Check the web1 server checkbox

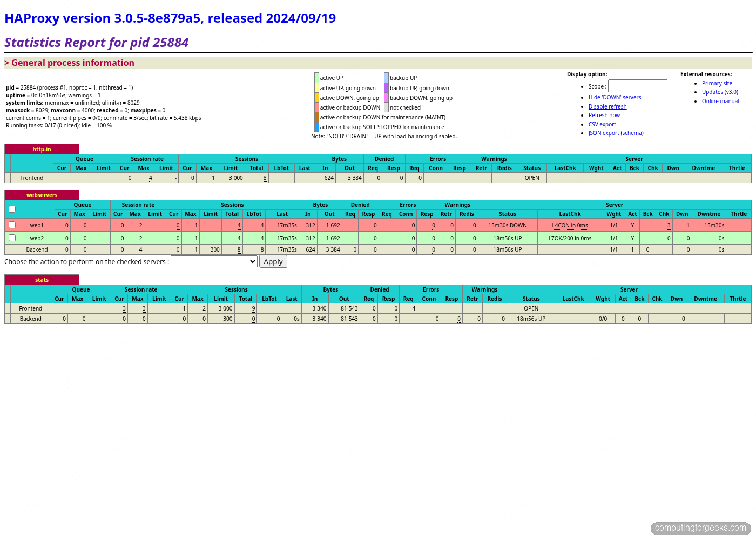[12, 225]
